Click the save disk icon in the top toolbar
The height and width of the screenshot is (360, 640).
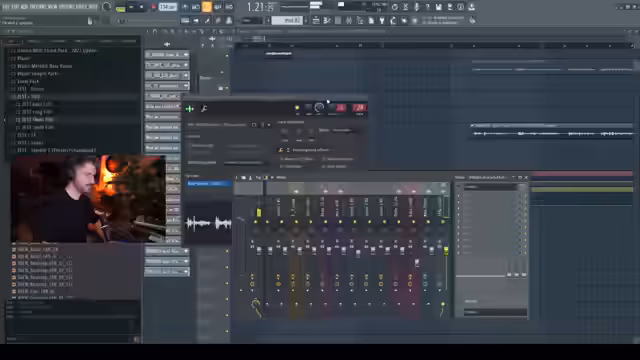point(438,7)
